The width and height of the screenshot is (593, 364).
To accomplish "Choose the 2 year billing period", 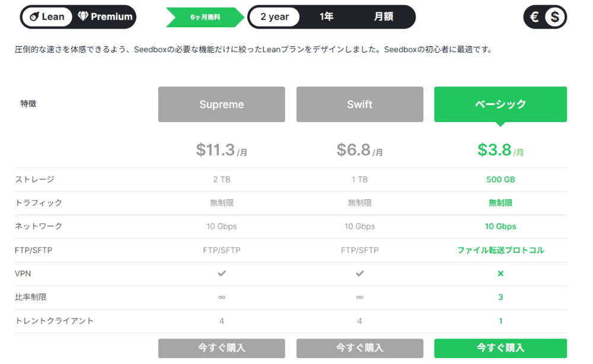I will click(275, 17).
